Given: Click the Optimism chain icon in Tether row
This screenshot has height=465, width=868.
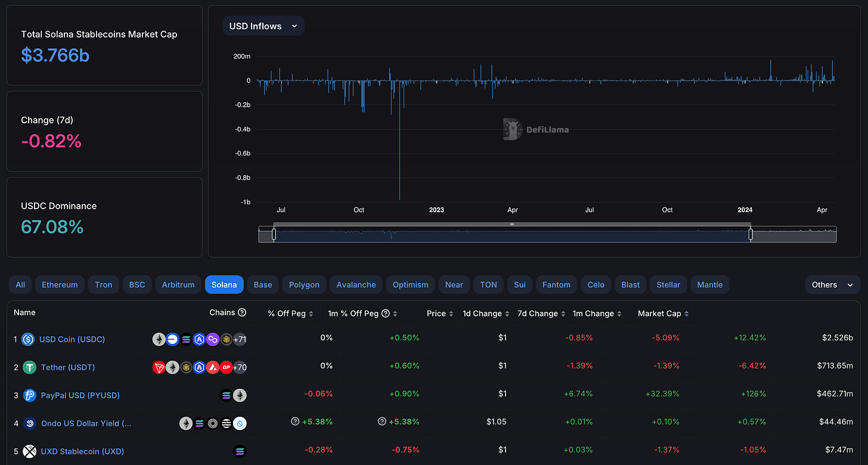Looking at the screenshot, I should [x=227, y=367].
